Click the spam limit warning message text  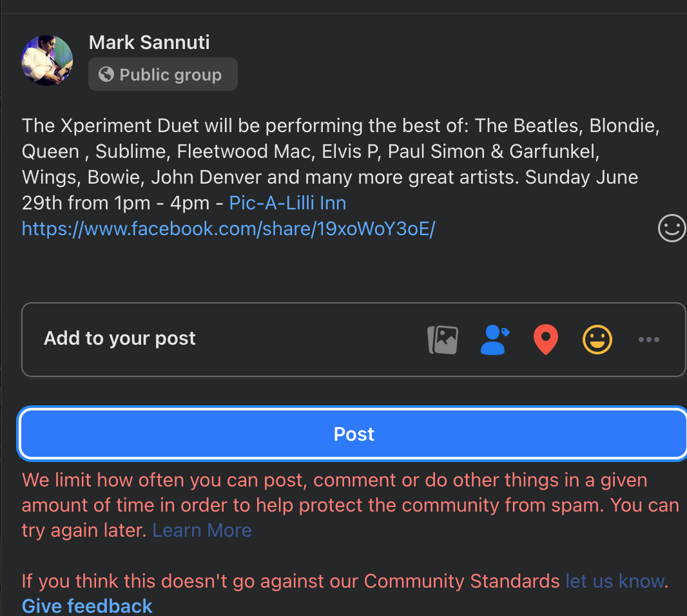click(350, 505)
